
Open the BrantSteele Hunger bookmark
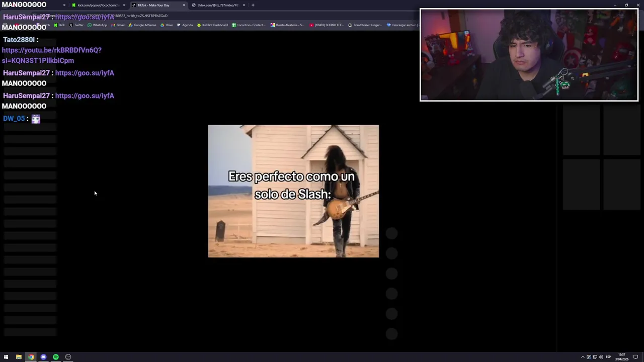(x=366, y=25)
